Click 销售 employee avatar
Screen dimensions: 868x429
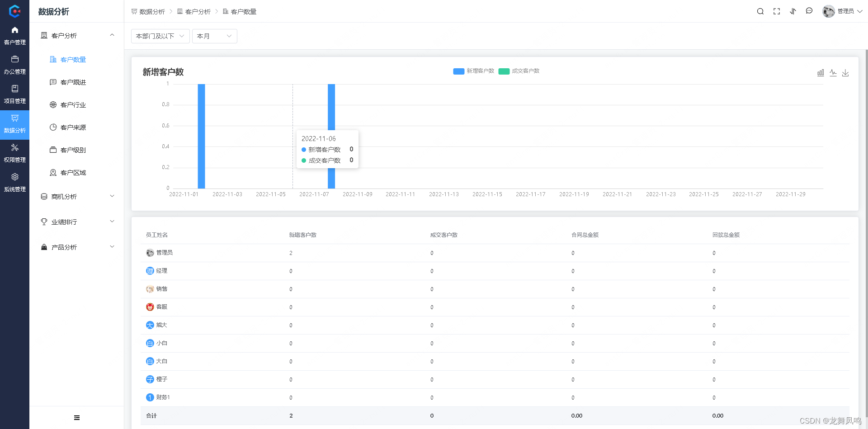coord(150,289)
